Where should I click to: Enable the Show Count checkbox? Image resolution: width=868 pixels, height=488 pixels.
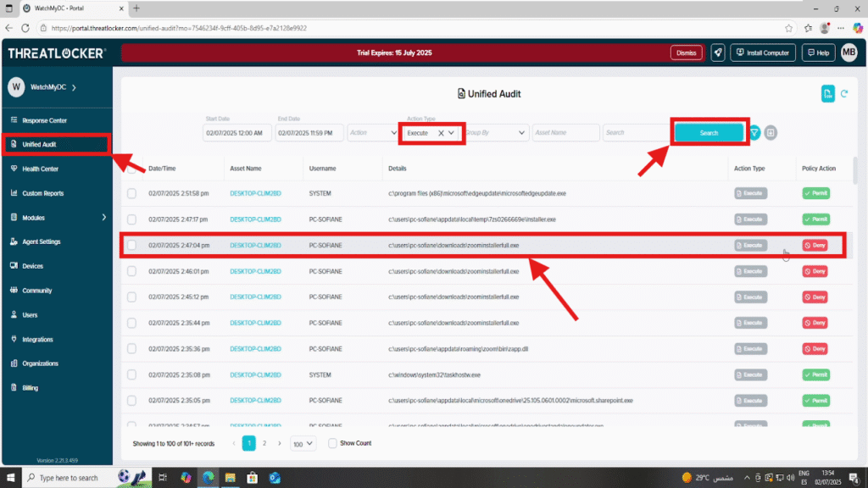332,443
